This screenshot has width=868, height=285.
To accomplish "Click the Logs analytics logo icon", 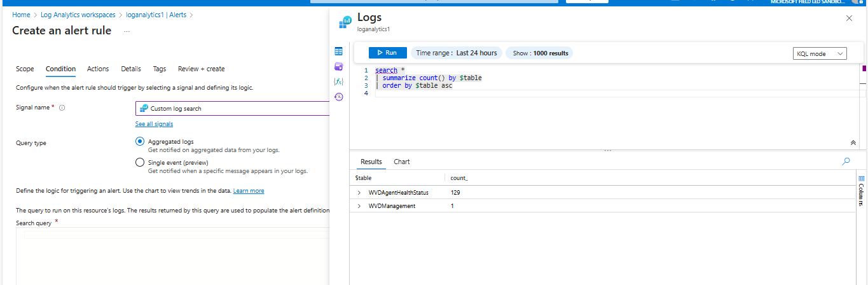I will (345, 22).
